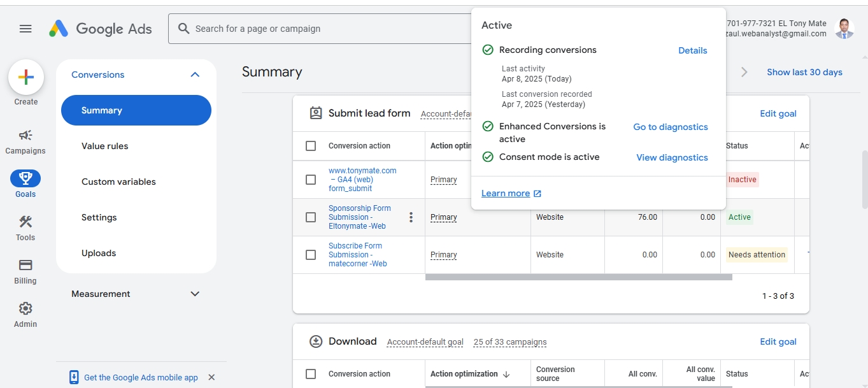Click the next date range arrow
The width and height of the screenshot is (868, 388).
coord(744,72)
